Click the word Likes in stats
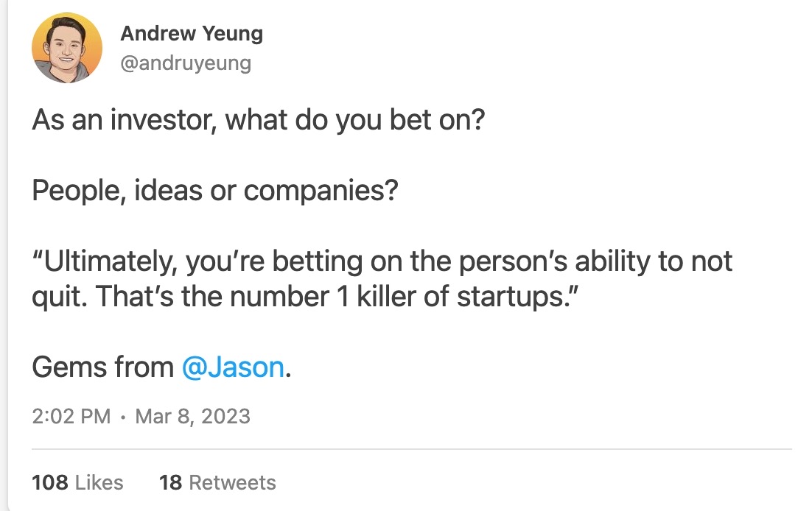Viewport: 812px width, 511px height. coord(99,482)
